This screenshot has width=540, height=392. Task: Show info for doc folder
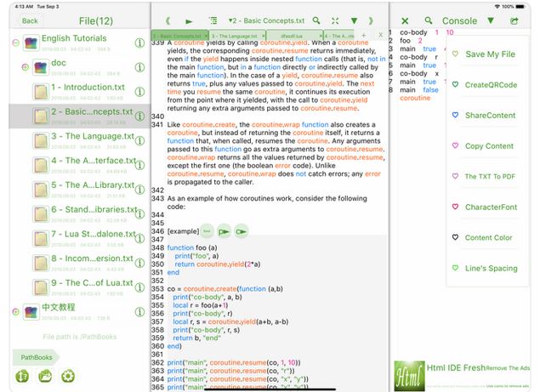click(139, 67)
